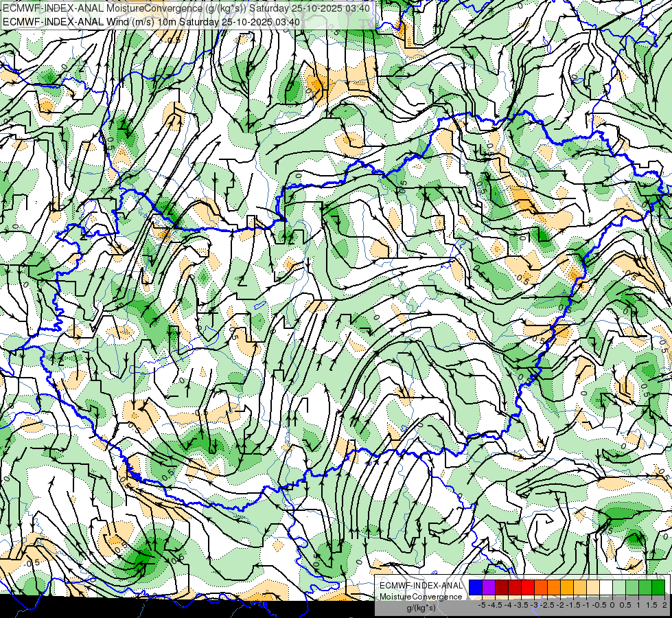Screen dimensions: 672x618
Task: Click the -1.5 legend tick label
Action: [x=573, y=605]
